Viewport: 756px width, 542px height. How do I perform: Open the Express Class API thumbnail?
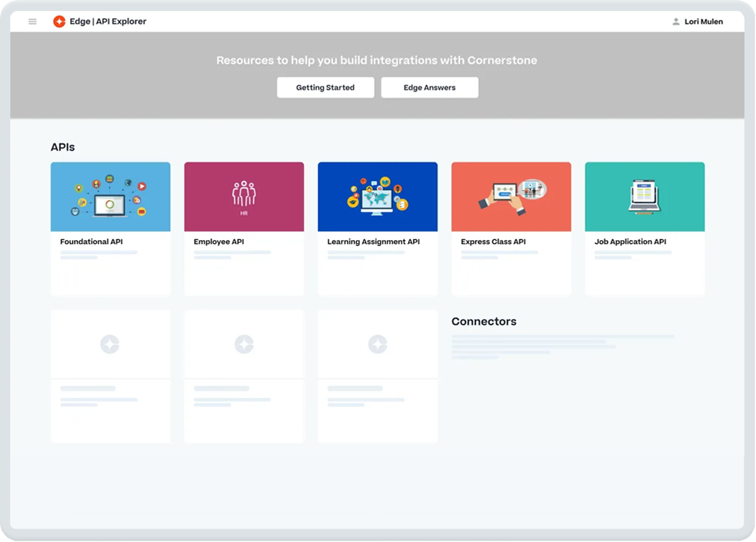(x=511, y=197)
